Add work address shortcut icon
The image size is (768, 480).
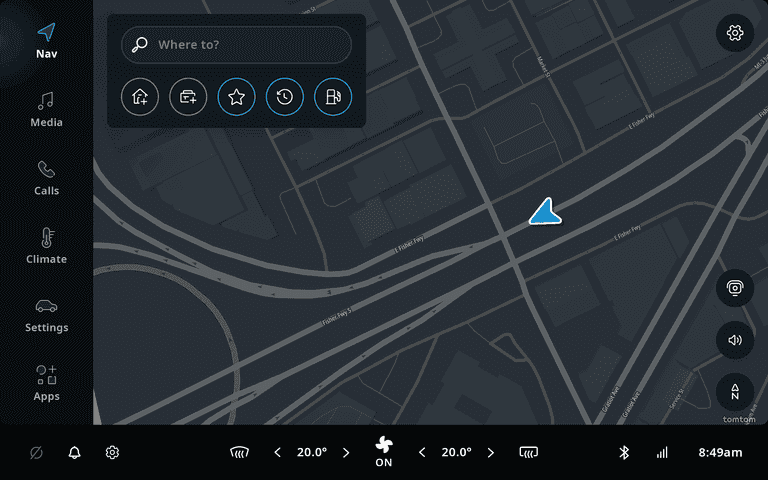[188, 97]
